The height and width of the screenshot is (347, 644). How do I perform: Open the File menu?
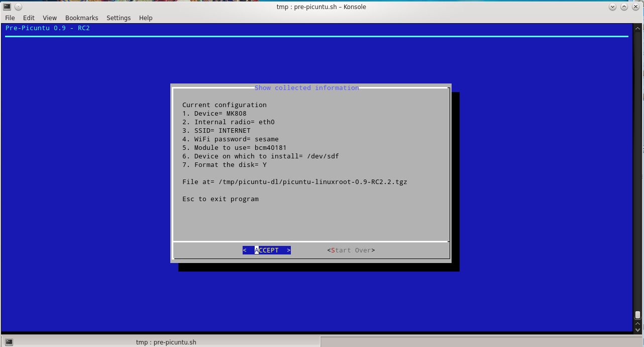click(10, 18)
